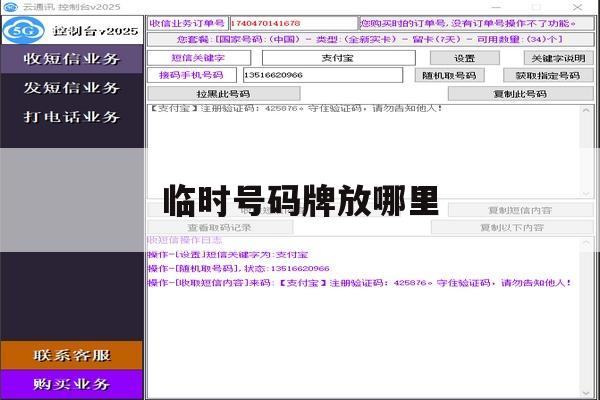Click the 收短信操作日志 heading
Screen dimensions: 600x400
(x=185, y=240)
